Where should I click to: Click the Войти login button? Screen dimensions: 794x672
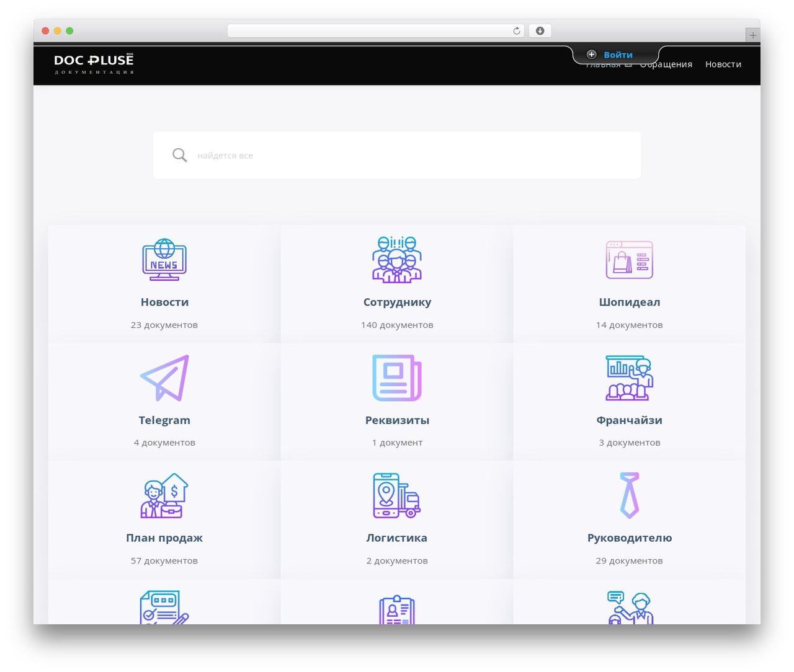(618, 55)
